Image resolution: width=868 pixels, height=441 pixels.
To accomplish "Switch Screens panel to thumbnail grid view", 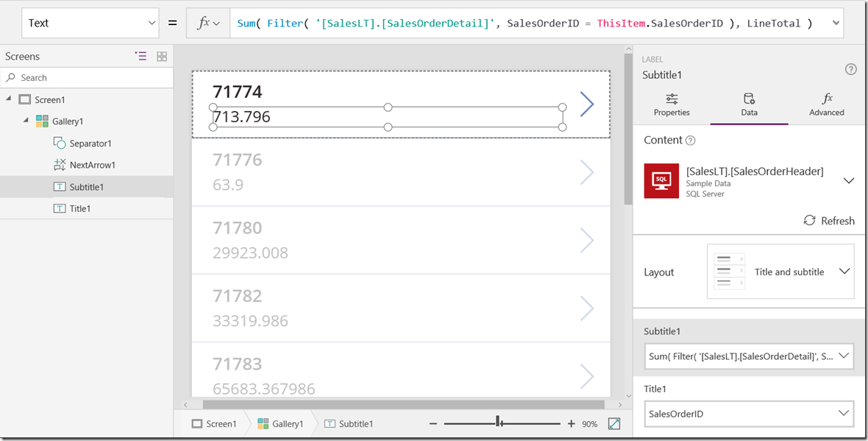I will click(x=162, y=56).
